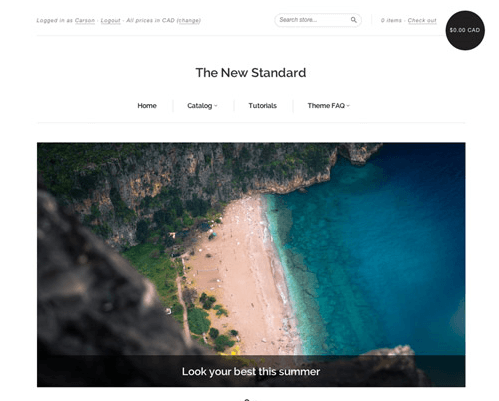This screenshot has height=401, width=499.
Task: Go to the Tutorials page
Action: tap(263, 106)
